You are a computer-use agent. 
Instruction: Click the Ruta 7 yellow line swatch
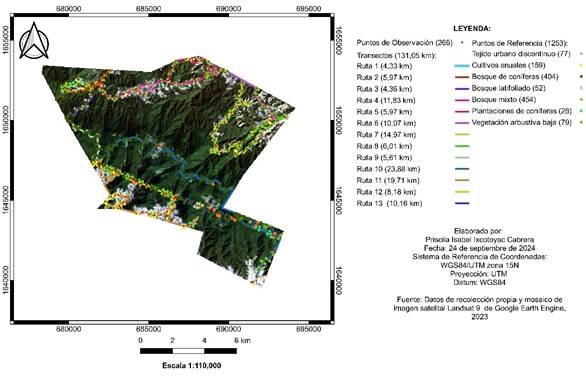click(462, 135)
